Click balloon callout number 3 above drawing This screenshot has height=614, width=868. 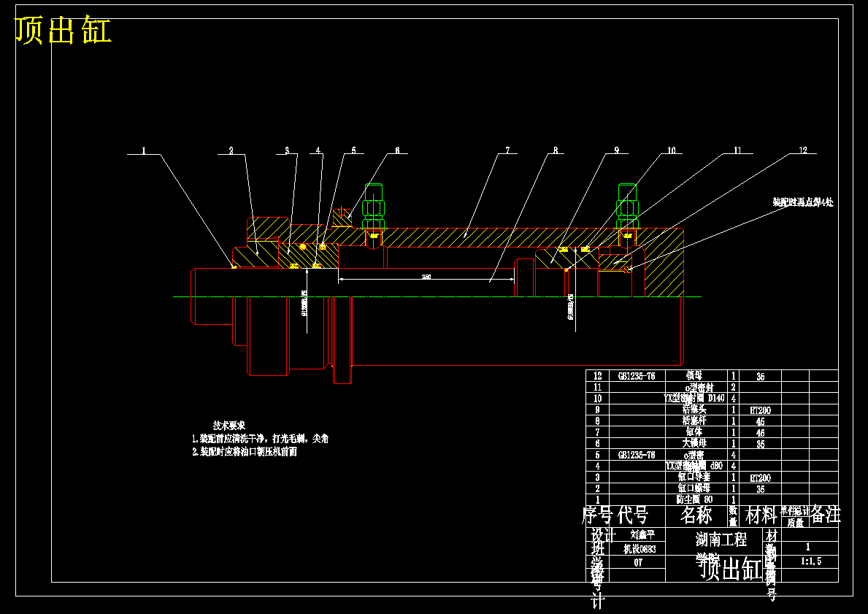tap(288, 150)
